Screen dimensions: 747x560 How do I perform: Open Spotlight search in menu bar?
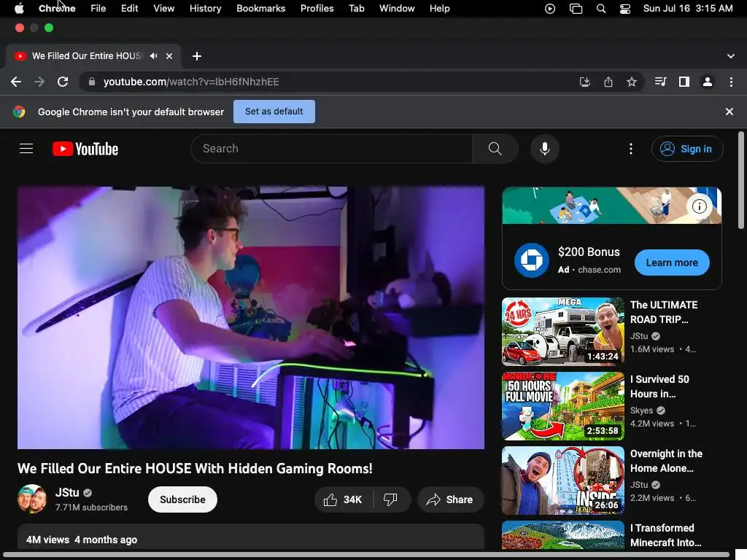pyautogui.click(x=601, y=9)
